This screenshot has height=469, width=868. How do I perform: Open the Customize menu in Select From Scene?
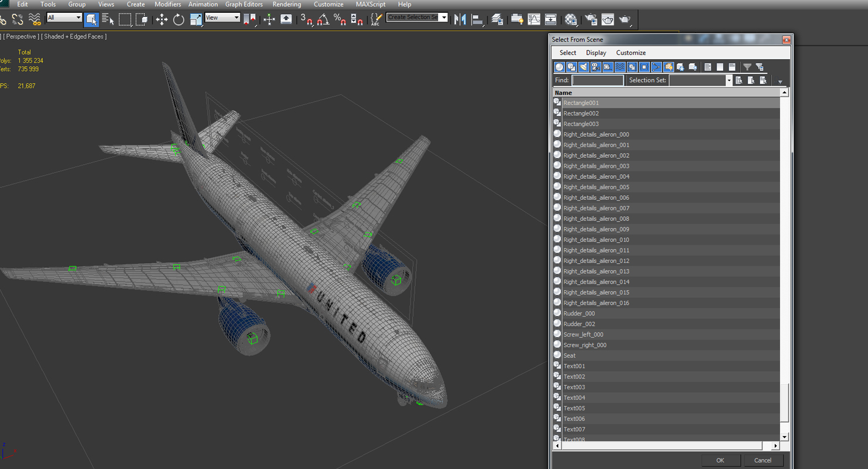point(631,53)
